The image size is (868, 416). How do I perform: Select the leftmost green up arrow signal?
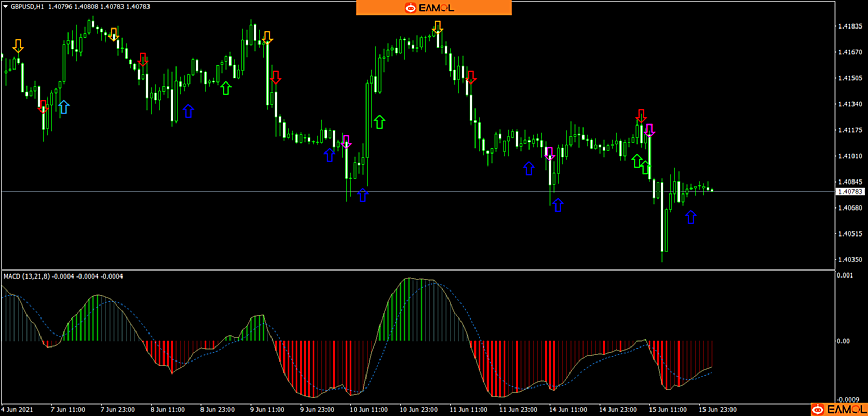tap(225, 88)
